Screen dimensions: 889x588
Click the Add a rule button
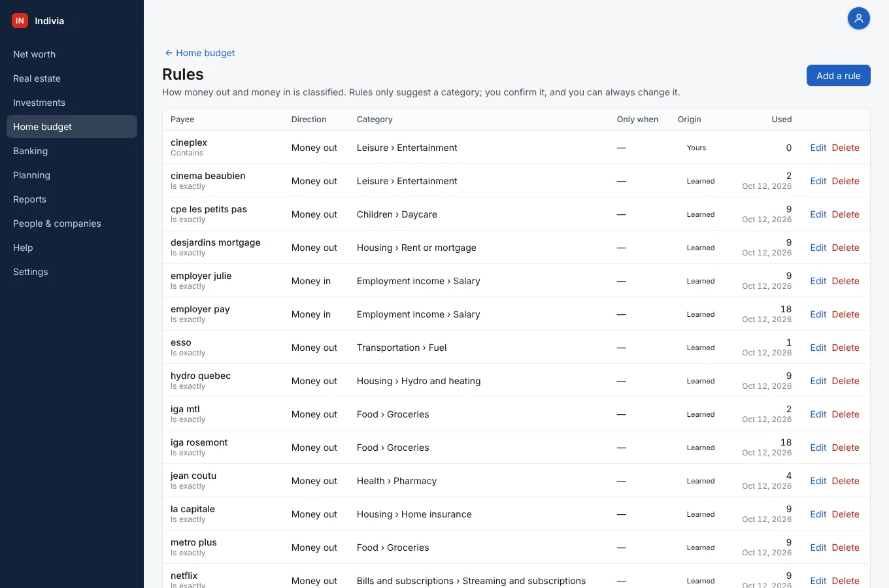[x=839, y=76]
